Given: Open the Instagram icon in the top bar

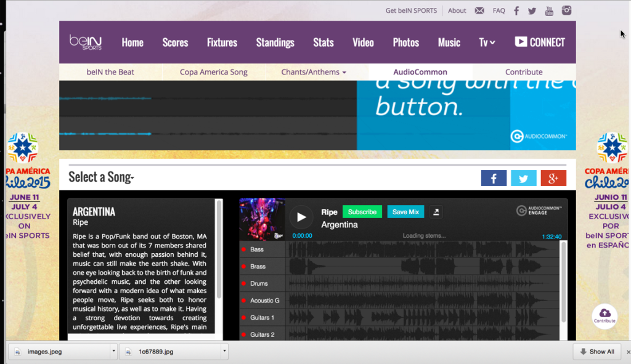Looking at the screenshot, I should point(567,10).
